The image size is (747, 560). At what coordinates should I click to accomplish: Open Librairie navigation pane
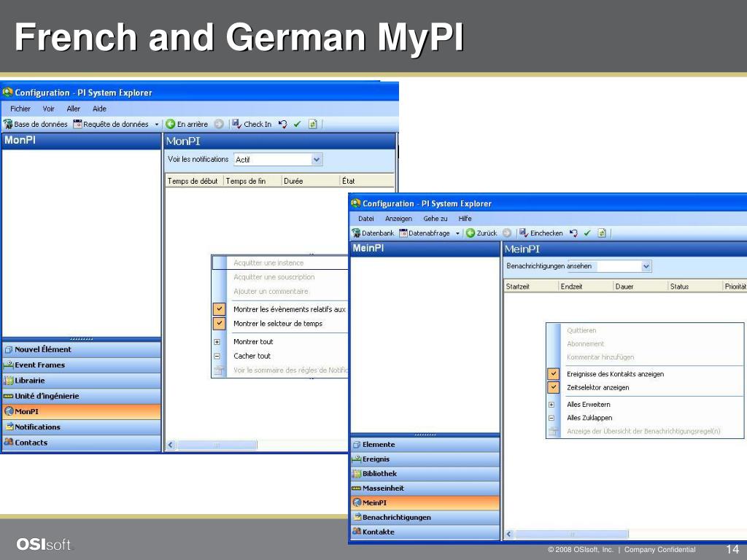click(x=82, y=381)
